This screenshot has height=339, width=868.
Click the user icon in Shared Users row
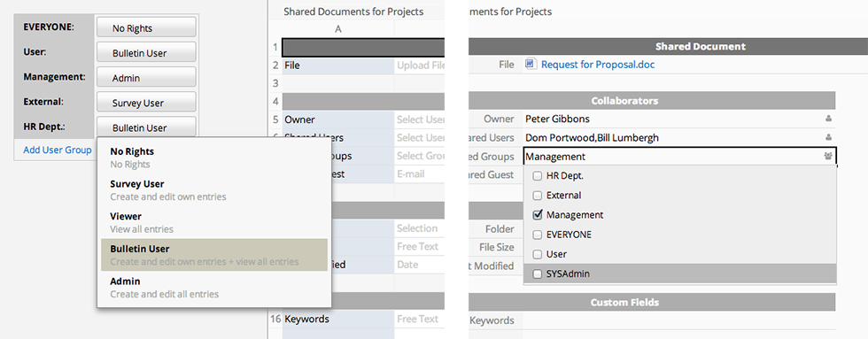click(x=829, y=137)
